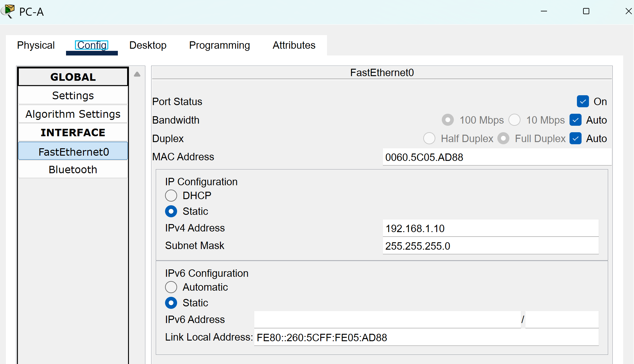Select the Bluetooth interface

click(x=73, y=170)
